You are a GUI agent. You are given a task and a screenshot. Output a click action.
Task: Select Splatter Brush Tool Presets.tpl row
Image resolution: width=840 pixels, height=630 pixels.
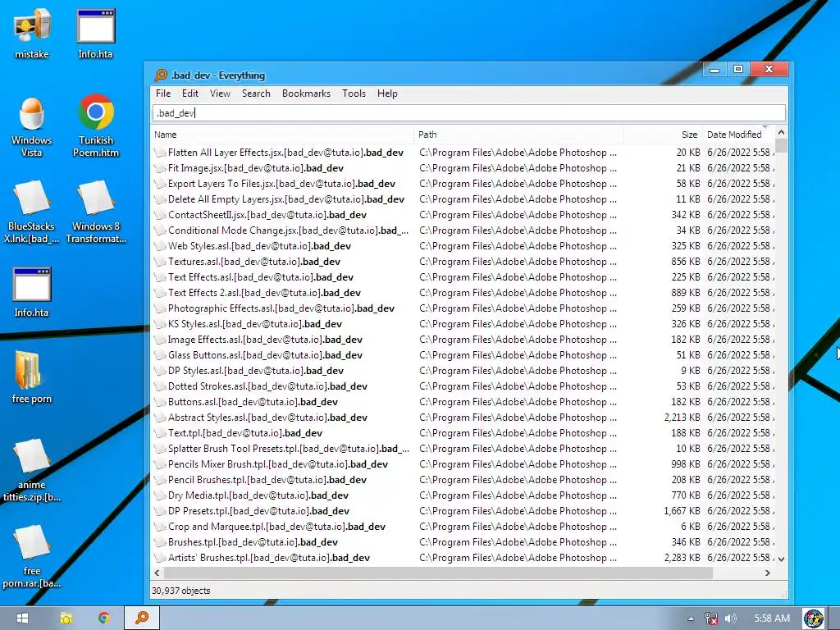(x=463, y=449)
